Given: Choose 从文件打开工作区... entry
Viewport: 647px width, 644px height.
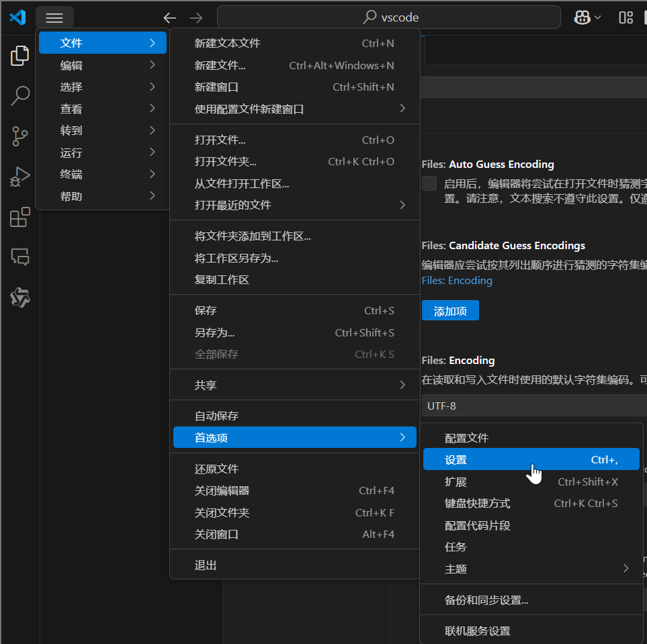Looking at the screenshot, I should (295, 183).
